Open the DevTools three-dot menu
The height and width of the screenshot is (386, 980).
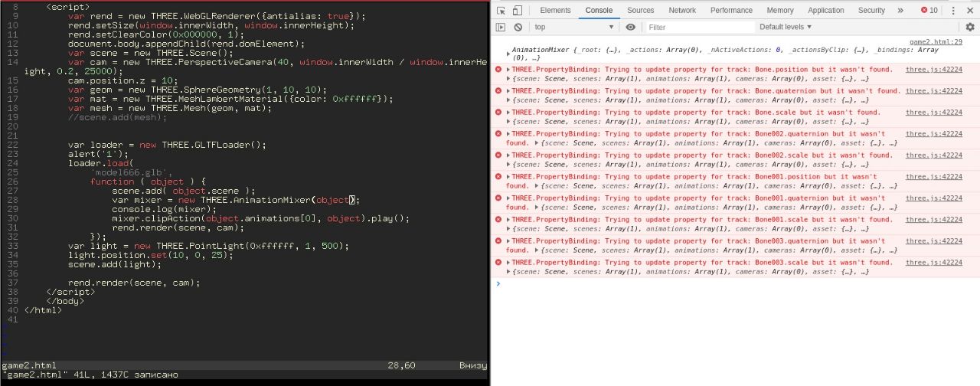[x=952, y=10]
